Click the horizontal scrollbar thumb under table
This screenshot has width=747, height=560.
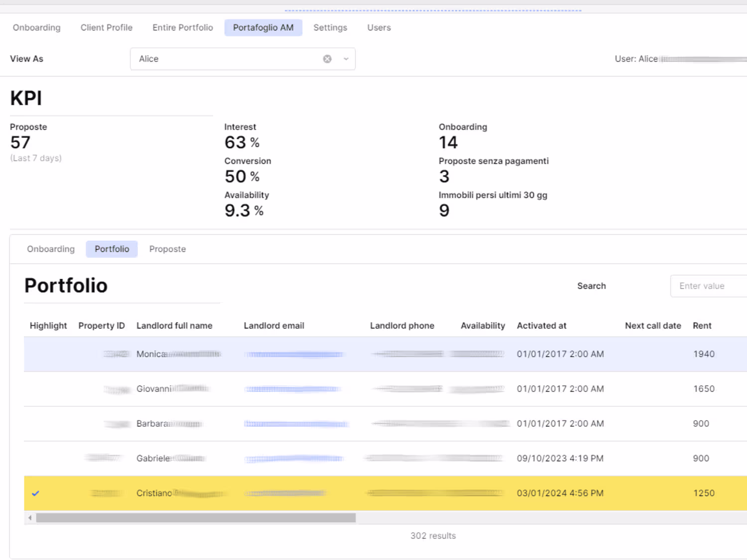196,518
